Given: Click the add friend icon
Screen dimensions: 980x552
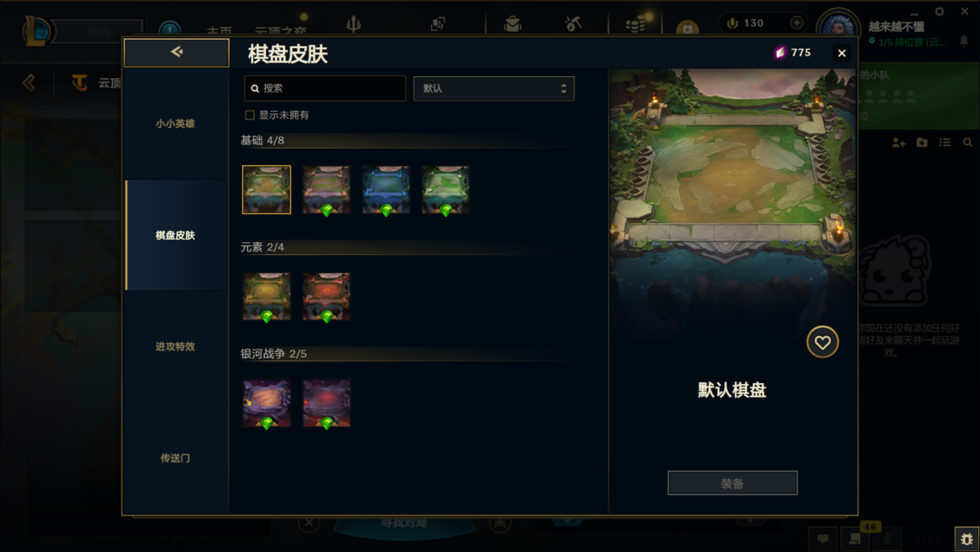Looking at the screenshot, I should 898,143.
